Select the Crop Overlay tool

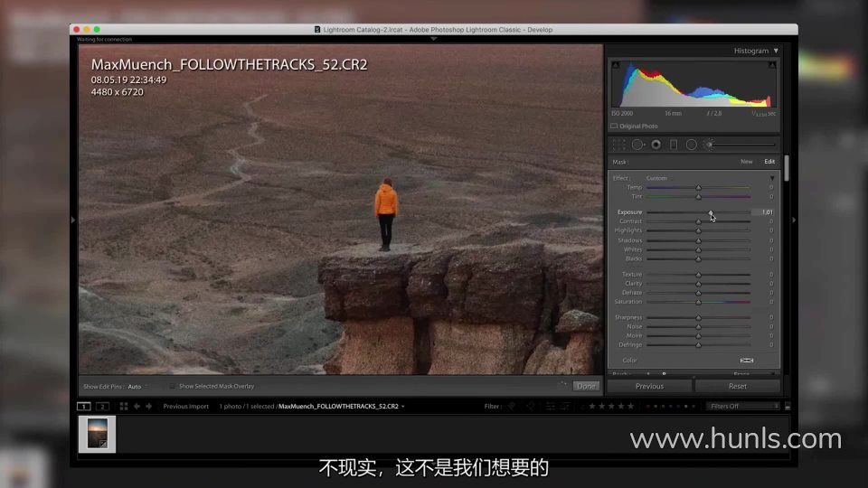pos(618,145)
